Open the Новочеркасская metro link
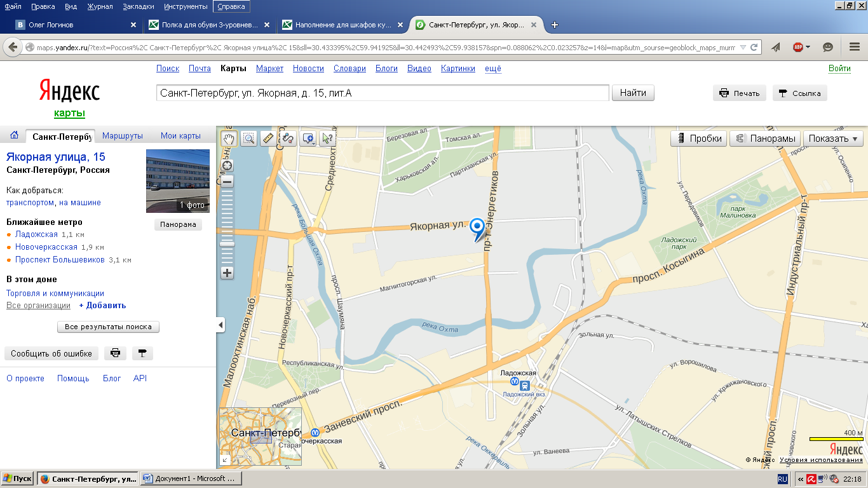 (x=46, y=247)
